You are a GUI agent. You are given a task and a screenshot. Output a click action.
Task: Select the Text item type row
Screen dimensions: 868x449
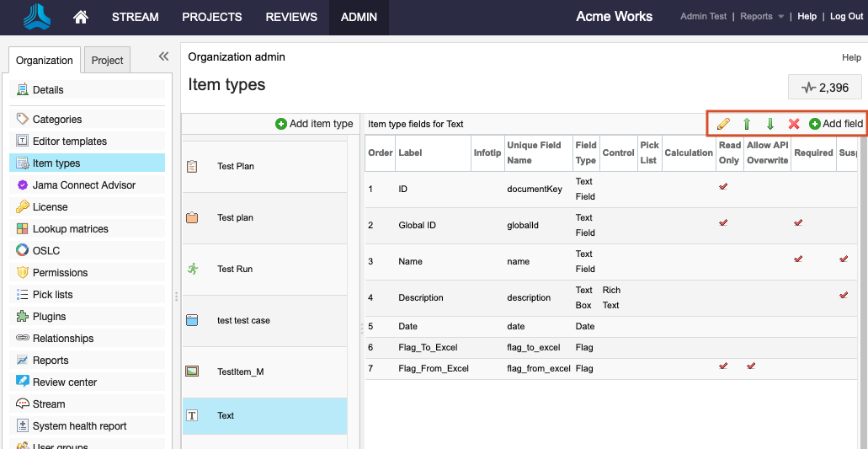[264, 416]
